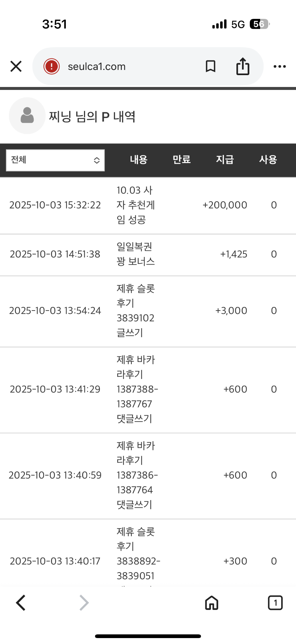Open the share sheet icon
The width and height of the screenshot is (296, 644).
(243, 67)
